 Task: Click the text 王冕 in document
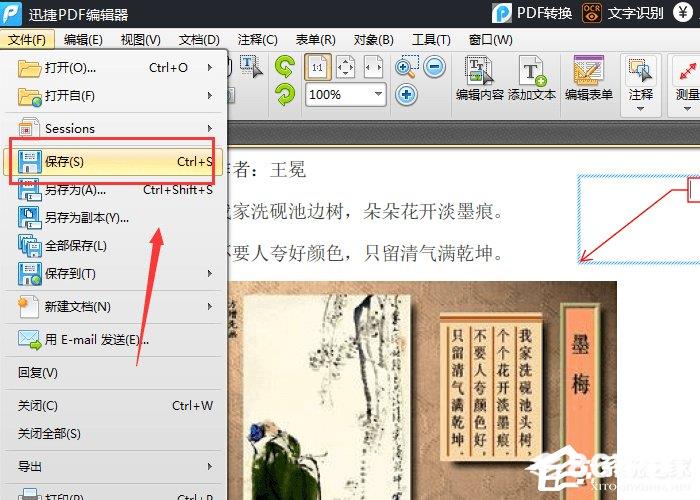point(288,170)
